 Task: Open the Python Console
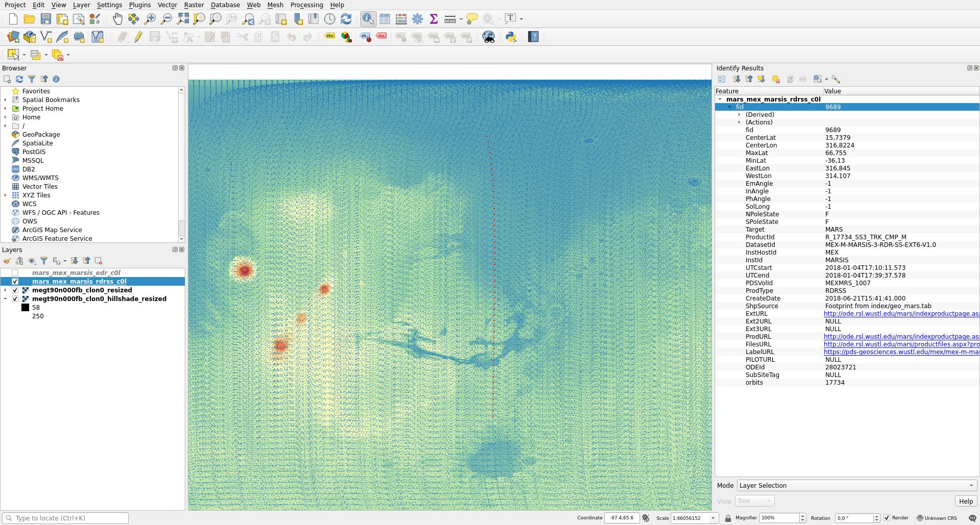pos(511,37)
